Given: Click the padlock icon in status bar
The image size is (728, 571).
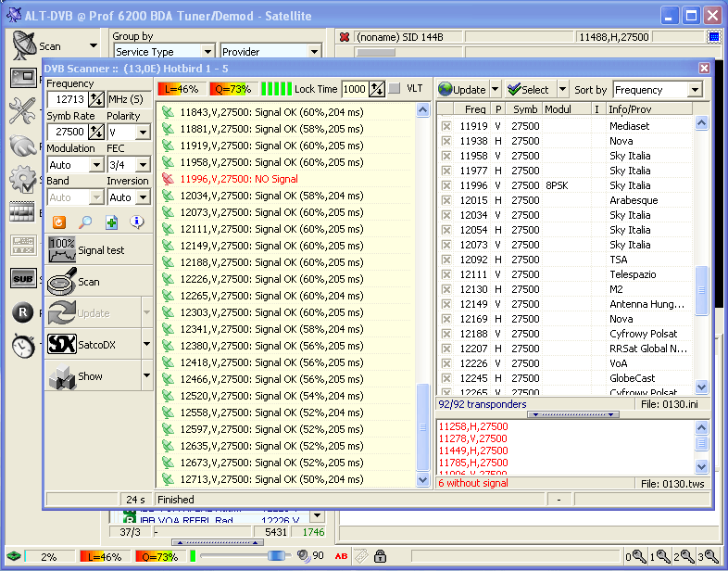Looking at the screenshot, I should click(x=380, y=555).
